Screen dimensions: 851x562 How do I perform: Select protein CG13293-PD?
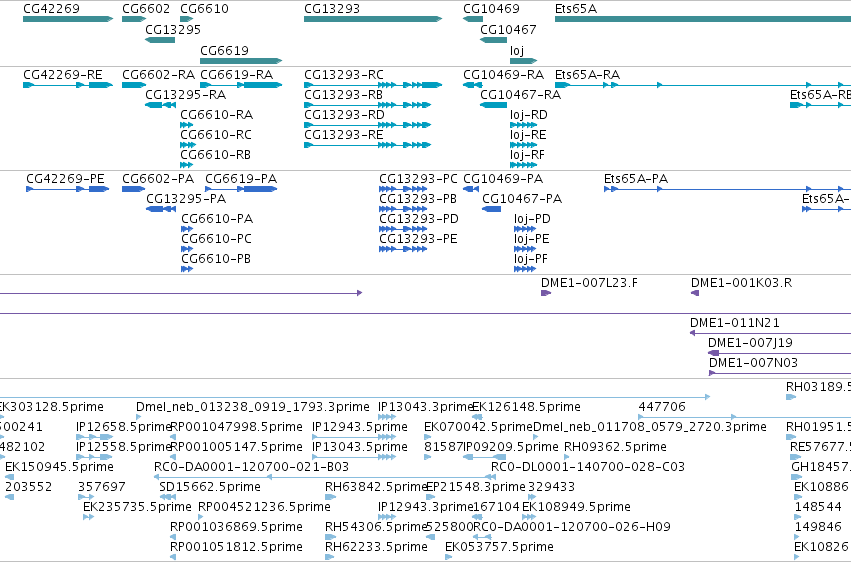coord(418,219)
